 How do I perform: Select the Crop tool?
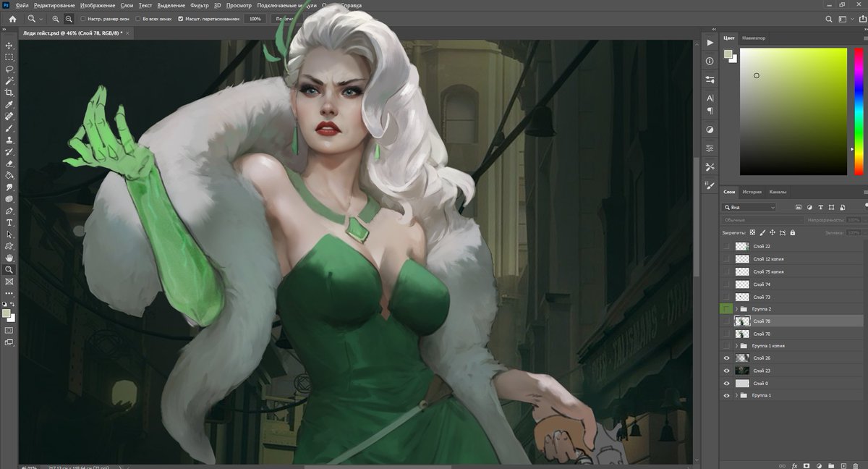coord(9,93)
